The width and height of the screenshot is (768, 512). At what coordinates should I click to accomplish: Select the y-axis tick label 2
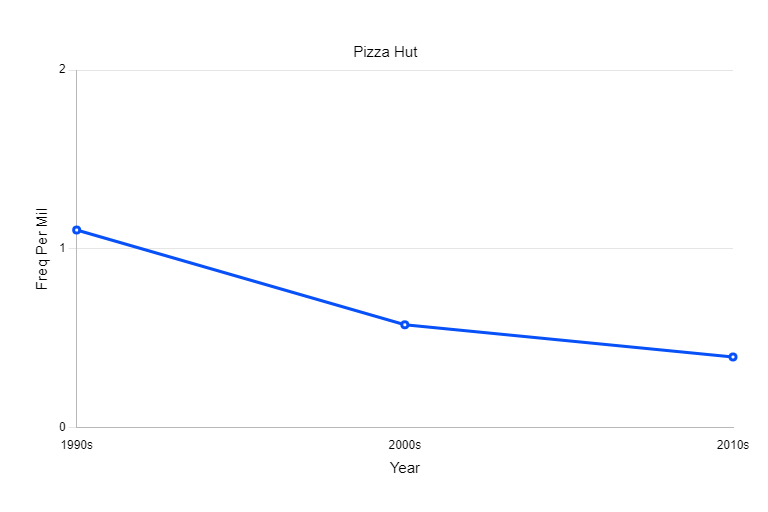pos(62,70)
